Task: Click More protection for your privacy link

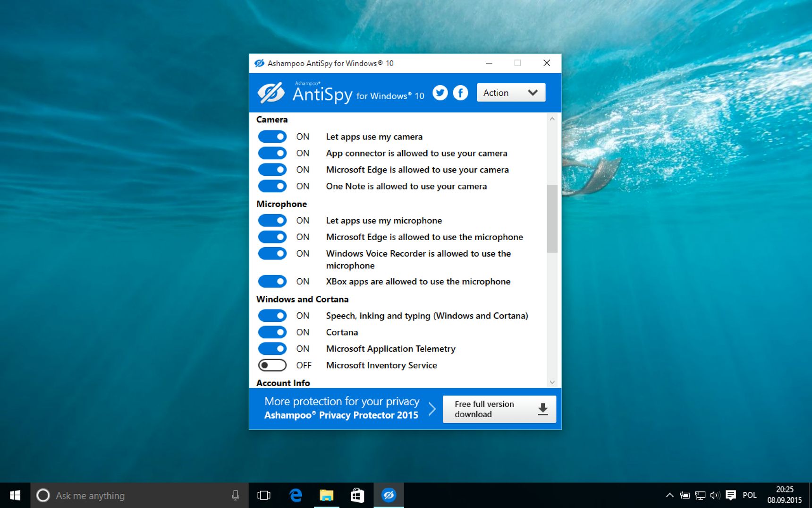Action: click(x=342, y=401)
